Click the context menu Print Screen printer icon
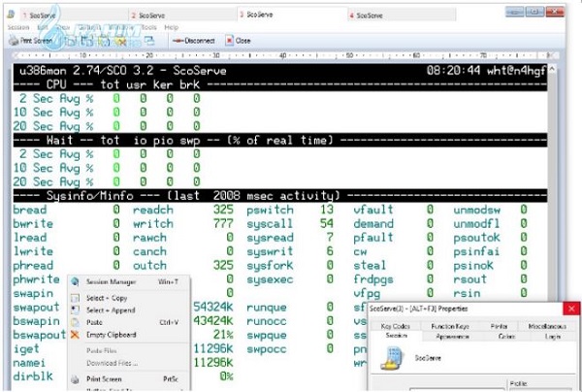Image resolution: width=582 pixels, height=392 pixels. tap(75, 379)
